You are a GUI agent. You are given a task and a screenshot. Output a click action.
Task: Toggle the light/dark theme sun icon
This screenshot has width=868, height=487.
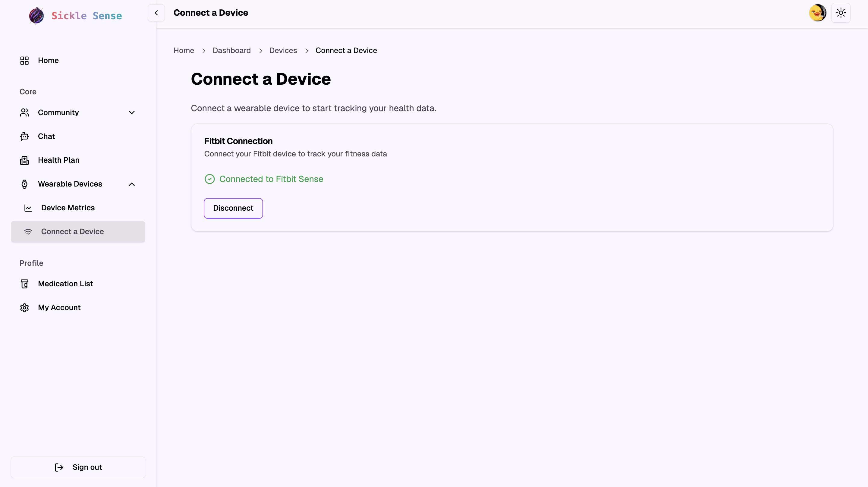[x=841, y=13]
